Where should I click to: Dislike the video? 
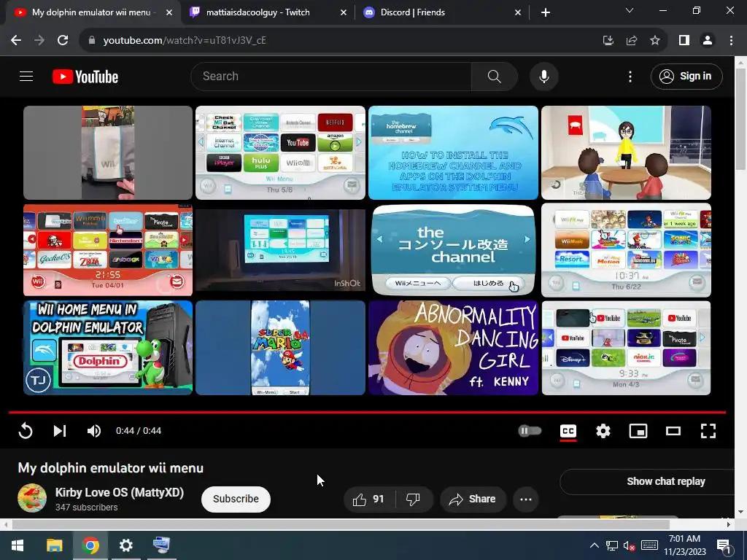tap(414, 499)
